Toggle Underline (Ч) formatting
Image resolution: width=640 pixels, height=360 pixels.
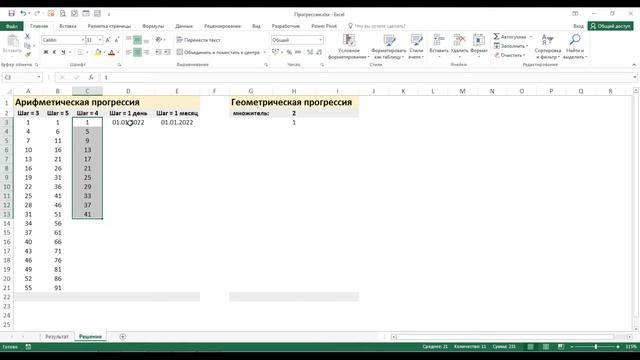click(x=63, y=52)
